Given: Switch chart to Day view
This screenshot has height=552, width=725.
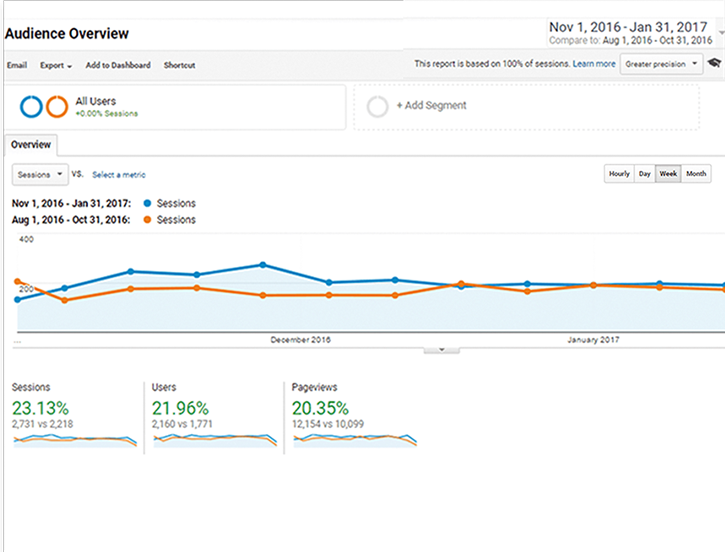Looking at the screenshot, I should tap(645, 174).
